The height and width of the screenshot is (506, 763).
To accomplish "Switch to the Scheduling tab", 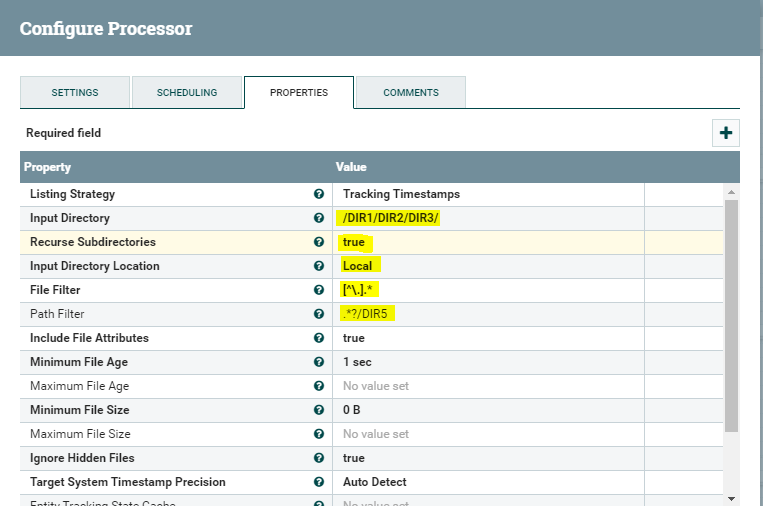I will [x=187, y=93].
